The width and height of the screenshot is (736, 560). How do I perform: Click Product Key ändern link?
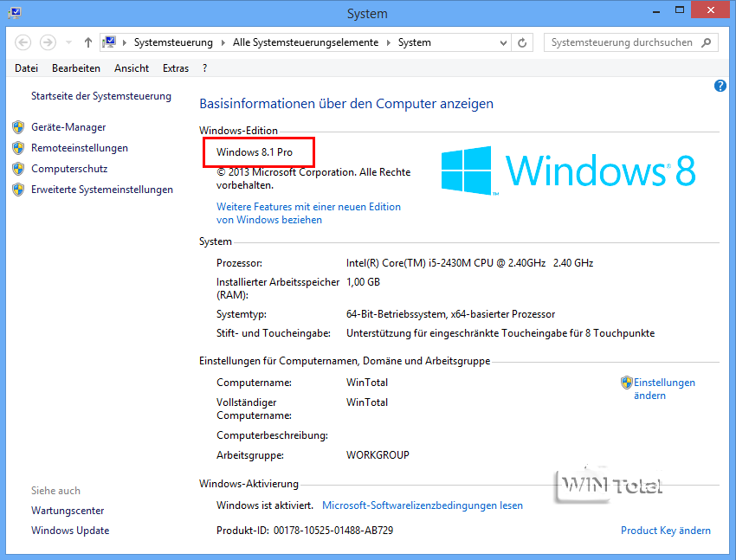[x=666, y=531]
